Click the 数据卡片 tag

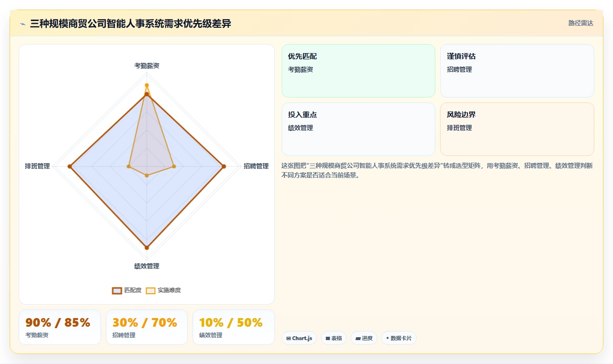(399, 338)
